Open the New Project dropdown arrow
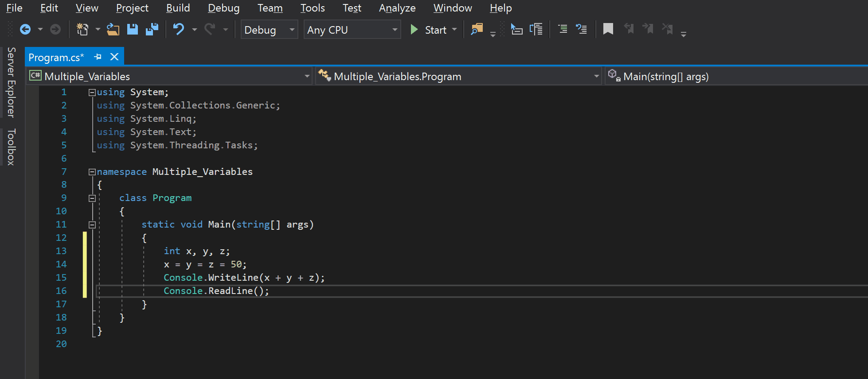The image size is (868, 379). click(98, 30)
